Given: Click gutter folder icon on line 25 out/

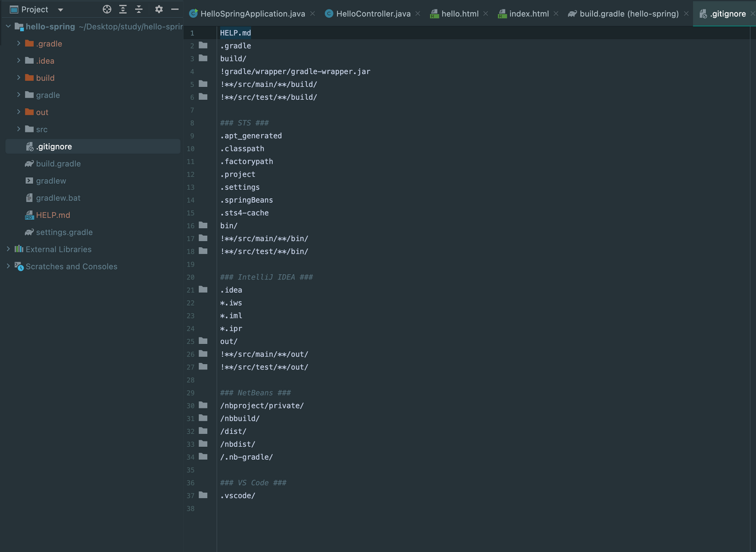Looking at the screenshot, I should (203, 341).
